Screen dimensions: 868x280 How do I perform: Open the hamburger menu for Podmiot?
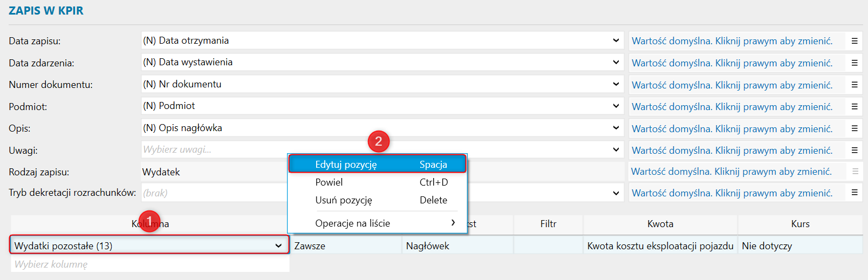tap(855, 107)
